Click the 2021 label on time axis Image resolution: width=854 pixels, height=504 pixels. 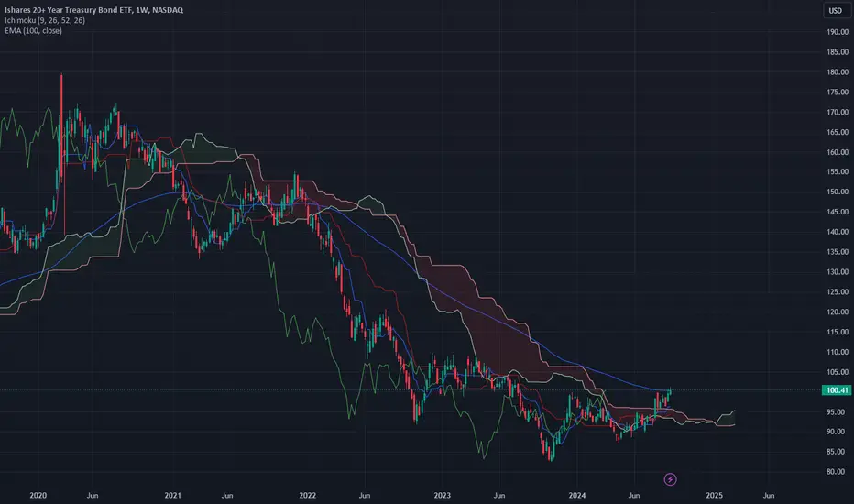tap(172, 495)
